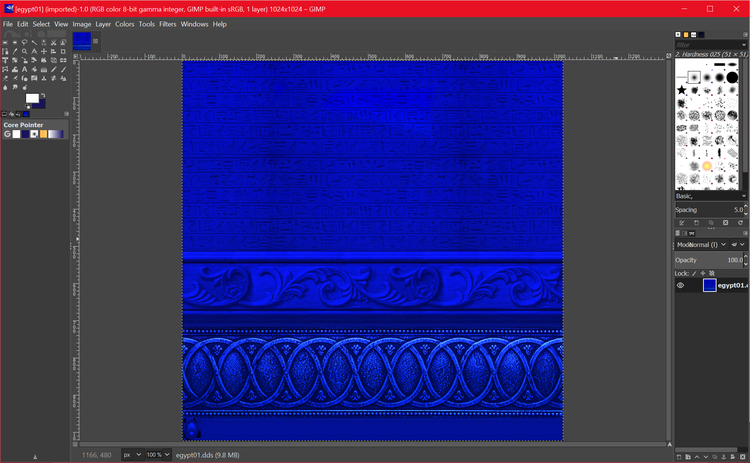The image size is (750, 463).
Task: Select the Free Select lasso tool
Action: (x=24, y=43)
